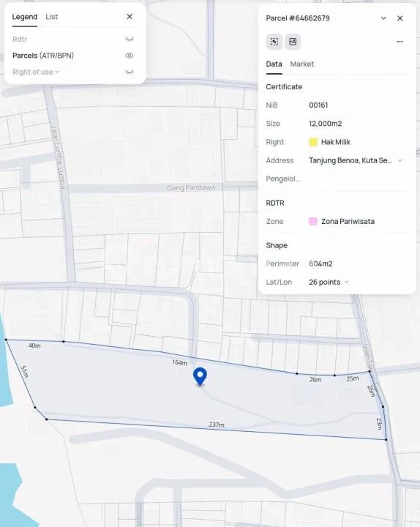This screenshot has width=420, height=527.
Task: Click the yellow Hak Milik swatch
Action: (313, 142)
